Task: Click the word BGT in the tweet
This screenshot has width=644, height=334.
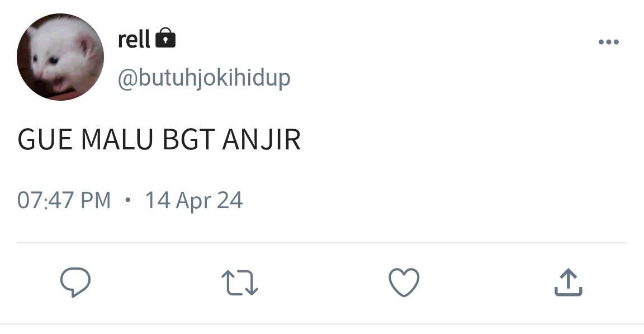Action: coord(188,140)
